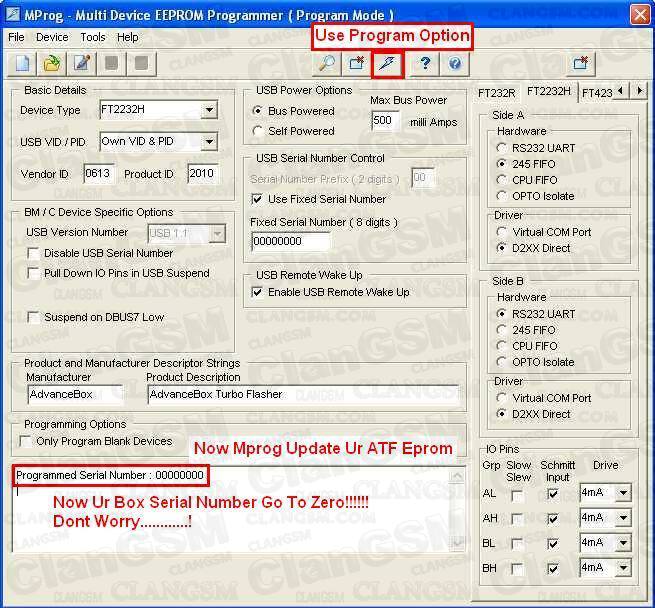Click the Scan magnifier toolbar icon
The image size is (655, 608).
(x=326, y=64)
